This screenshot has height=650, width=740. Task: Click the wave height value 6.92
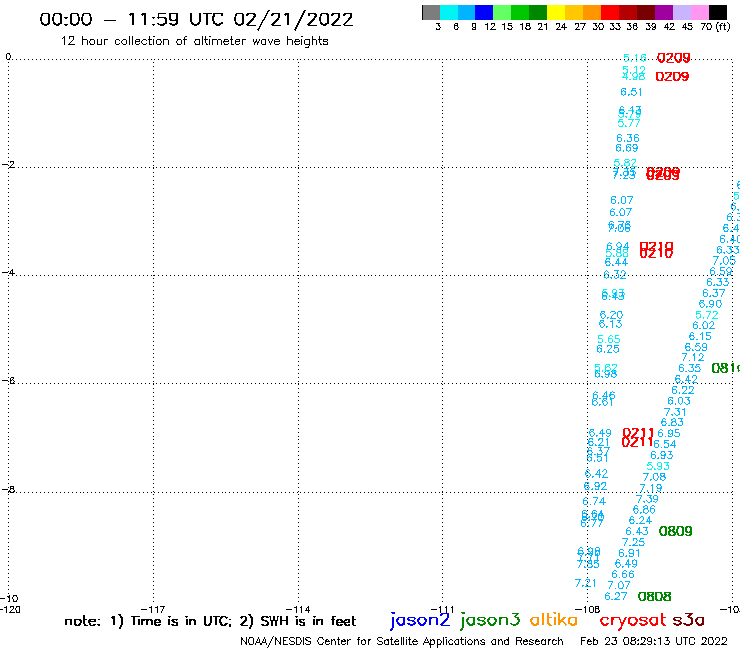click(x=595, y=486)
